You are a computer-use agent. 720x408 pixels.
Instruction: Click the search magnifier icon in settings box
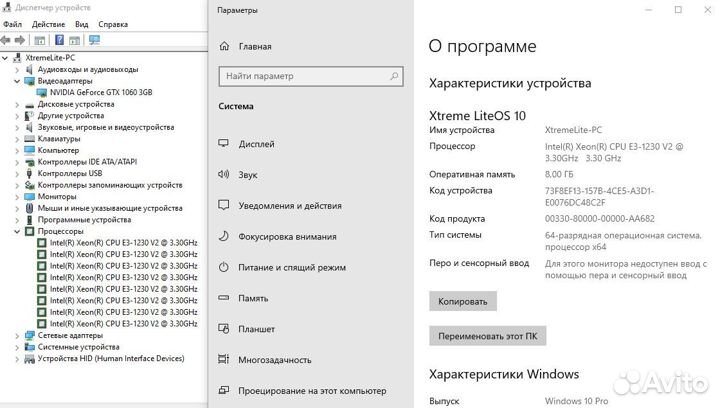(394, 76)
